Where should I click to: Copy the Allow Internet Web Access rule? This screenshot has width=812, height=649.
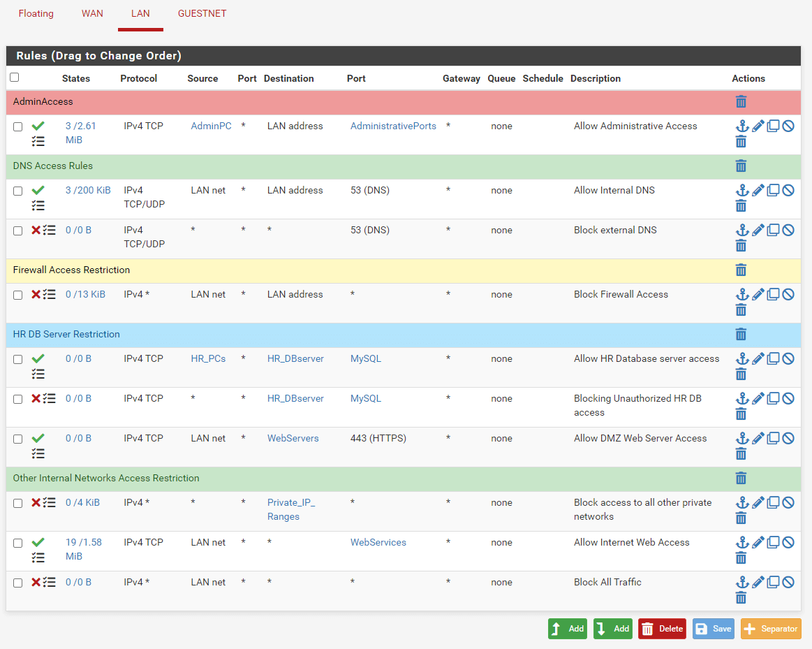773,542
